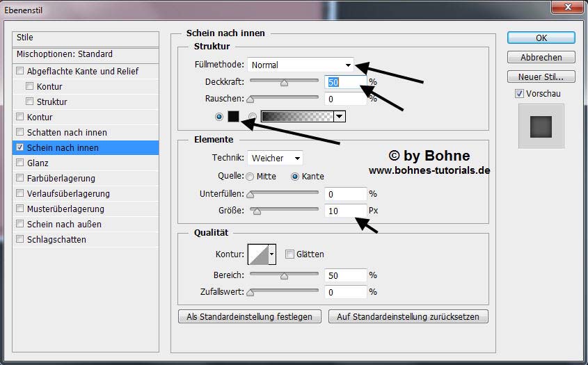Select Schein nach außen in styles list
Screen dimensions: 588x365
pyautogui.click(x=64, y=225)
